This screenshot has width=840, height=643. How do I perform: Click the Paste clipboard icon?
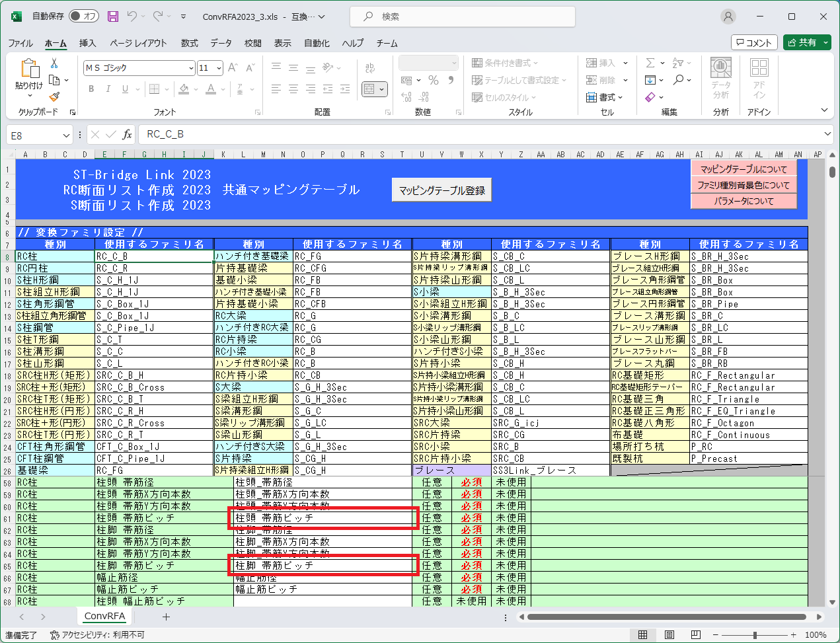(29, 69)
